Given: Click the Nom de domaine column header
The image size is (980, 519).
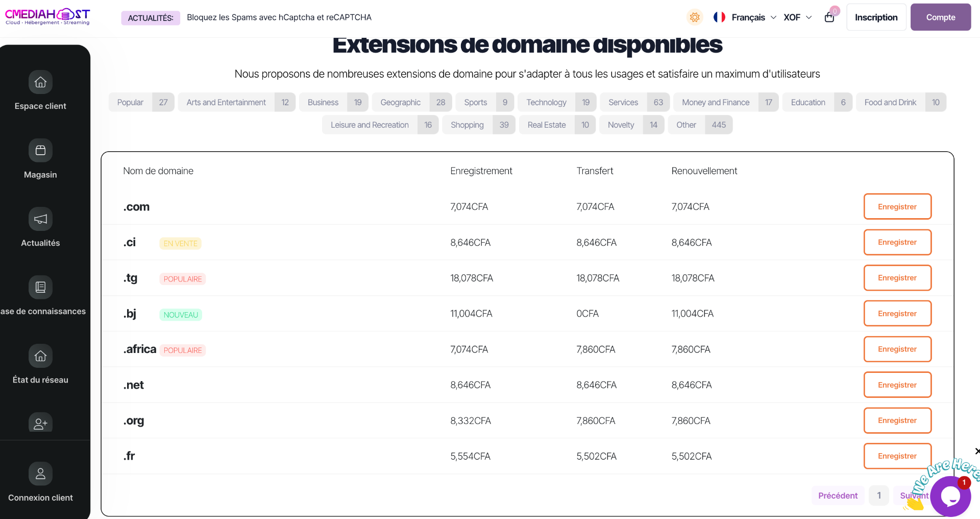Looking at the screenshot, I should pos(158,171).
